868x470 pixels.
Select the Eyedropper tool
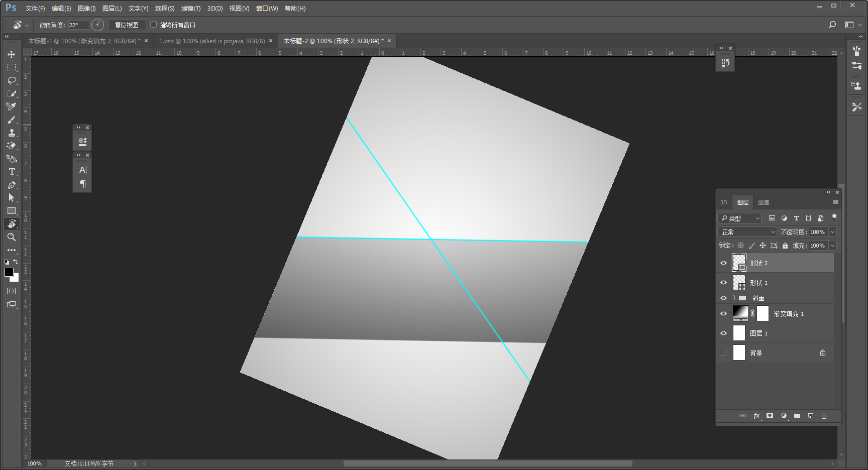click(x=11, y=106)
